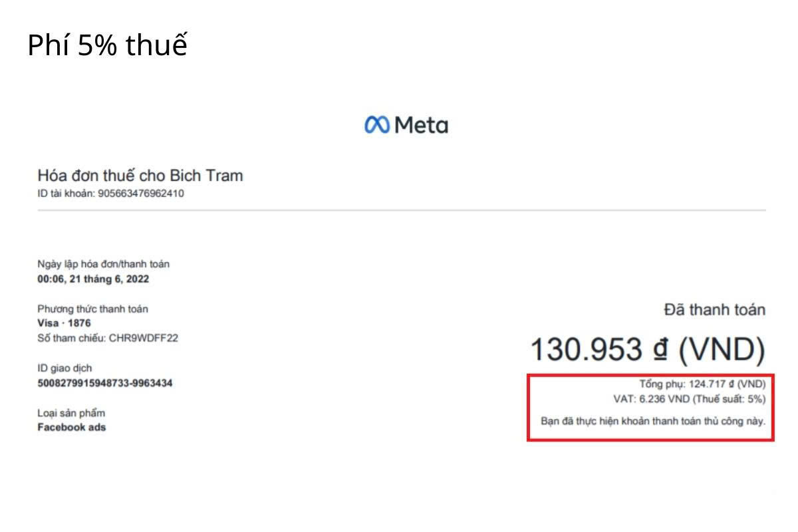Click the Meta infinity logo icon
The width and height of the screenshot is (798, 532).
pos(377,124)
